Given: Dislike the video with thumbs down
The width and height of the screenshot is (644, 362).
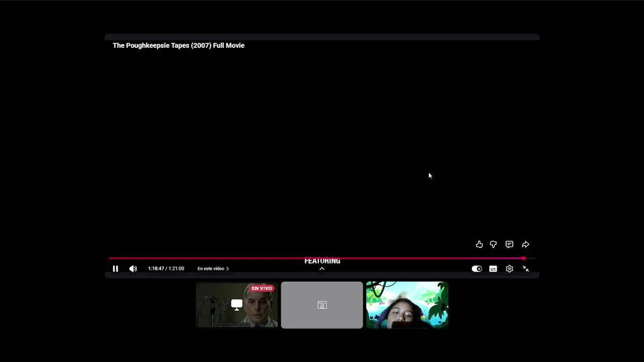Looking at the screenshot, I should coord(493,244).
